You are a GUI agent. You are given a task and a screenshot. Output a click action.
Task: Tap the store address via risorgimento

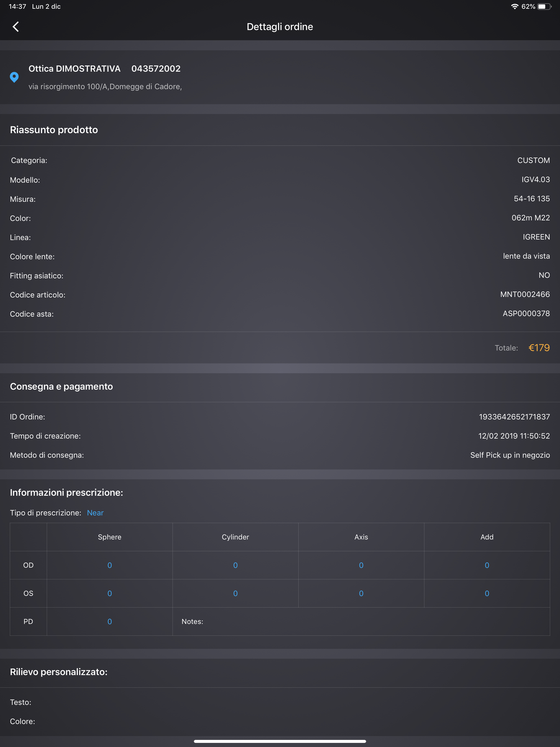pyautogui.click(x=105, y=86)
